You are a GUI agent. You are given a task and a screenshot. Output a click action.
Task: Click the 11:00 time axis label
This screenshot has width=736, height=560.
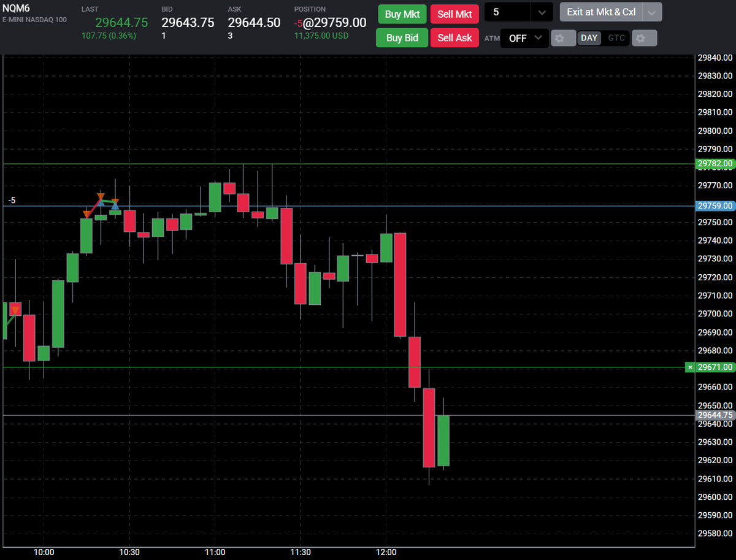point(215,552)
